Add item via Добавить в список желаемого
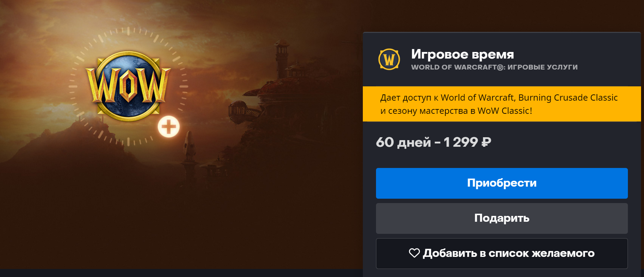 click(502, 253)
